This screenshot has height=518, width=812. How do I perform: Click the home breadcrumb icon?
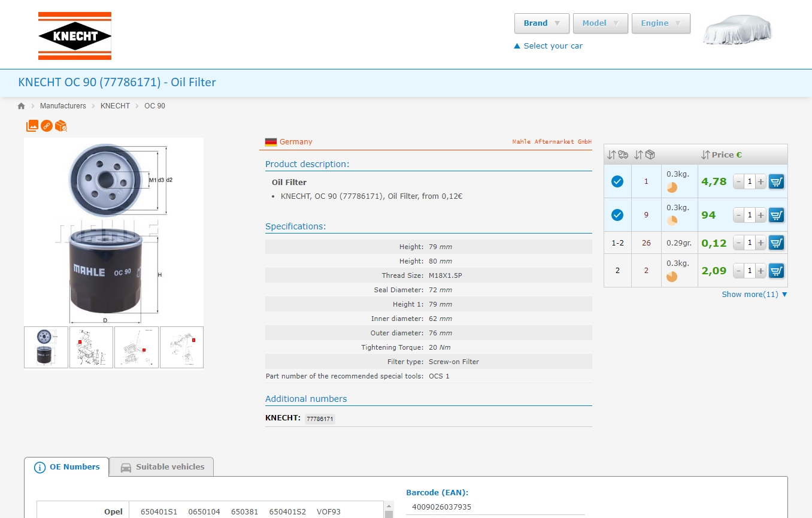point(22,106)
